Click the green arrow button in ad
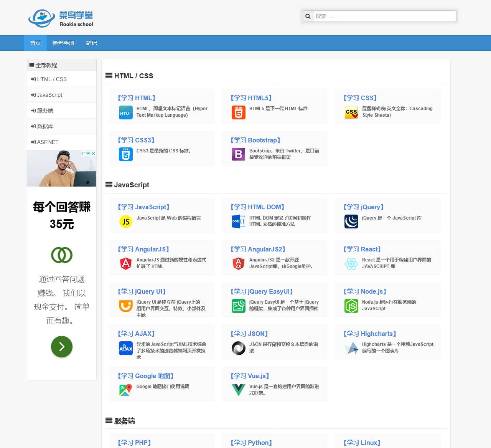491x448 pixels. (62, 347)
